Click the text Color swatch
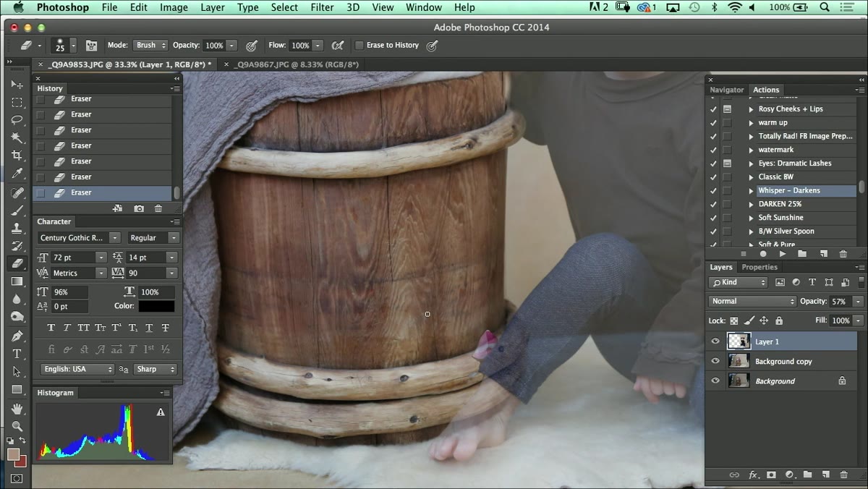 point(156,306)
